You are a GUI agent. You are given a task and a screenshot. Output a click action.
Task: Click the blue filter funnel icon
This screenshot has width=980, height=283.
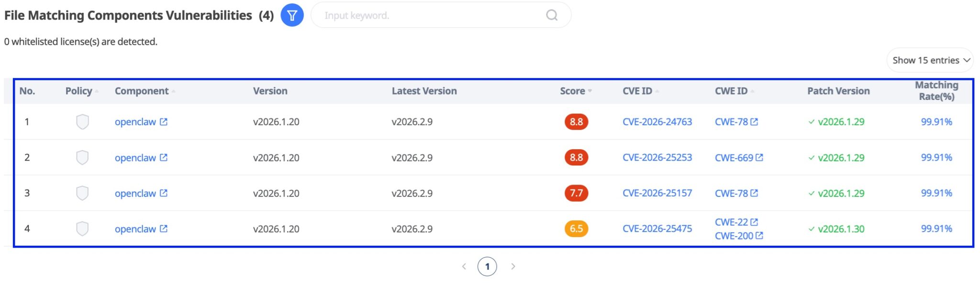292,15
